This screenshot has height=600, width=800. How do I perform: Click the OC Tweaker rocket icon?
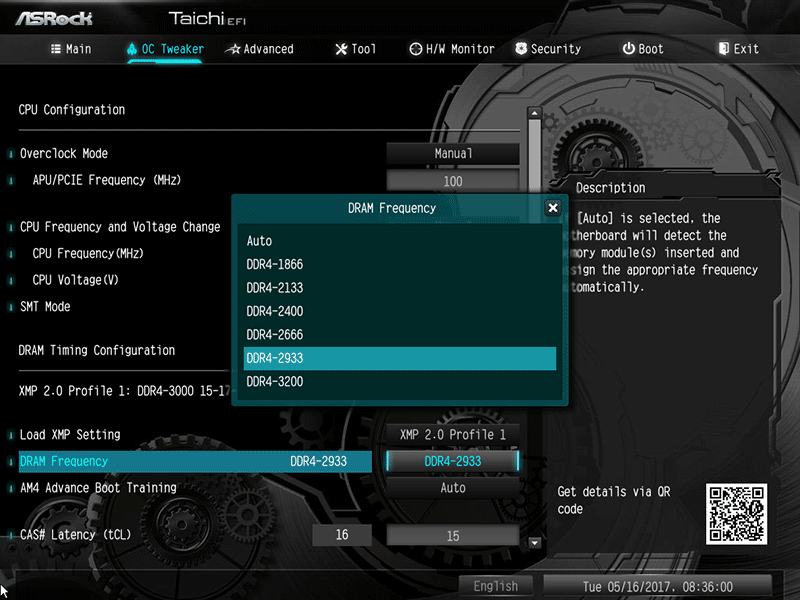[x=132, y=49]
